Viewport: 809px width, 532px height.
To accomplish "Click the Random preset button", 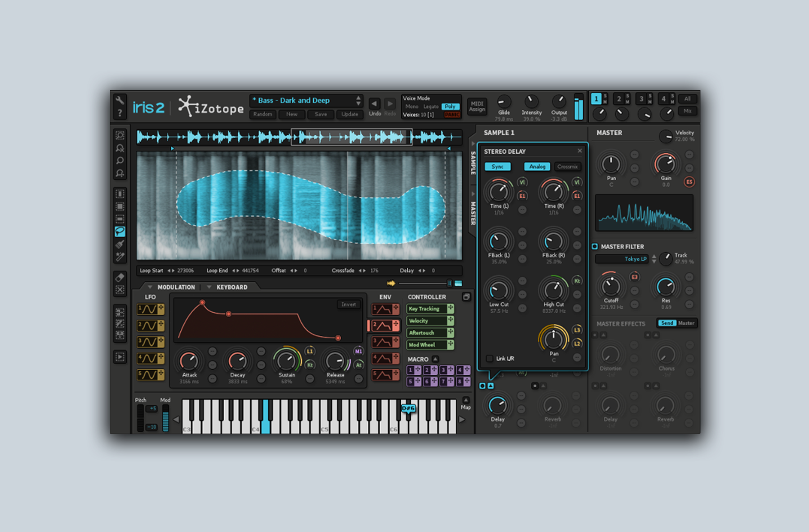I will 262,114.
